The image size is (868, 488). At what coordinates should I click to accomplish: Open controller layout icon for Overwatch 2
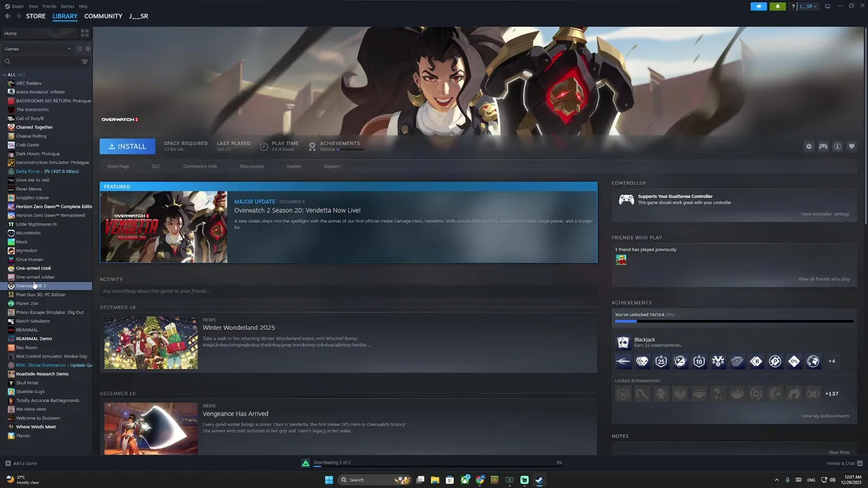823,146
